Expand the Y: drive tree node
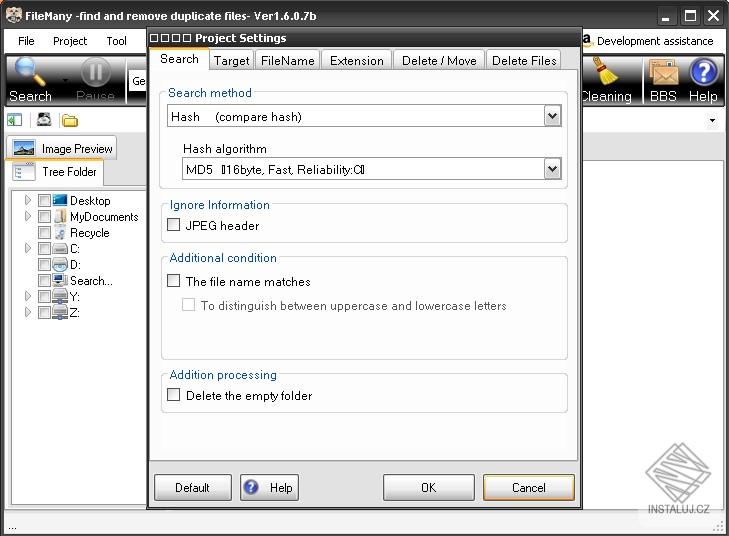729x536 pixels. [x=28, y=296]
